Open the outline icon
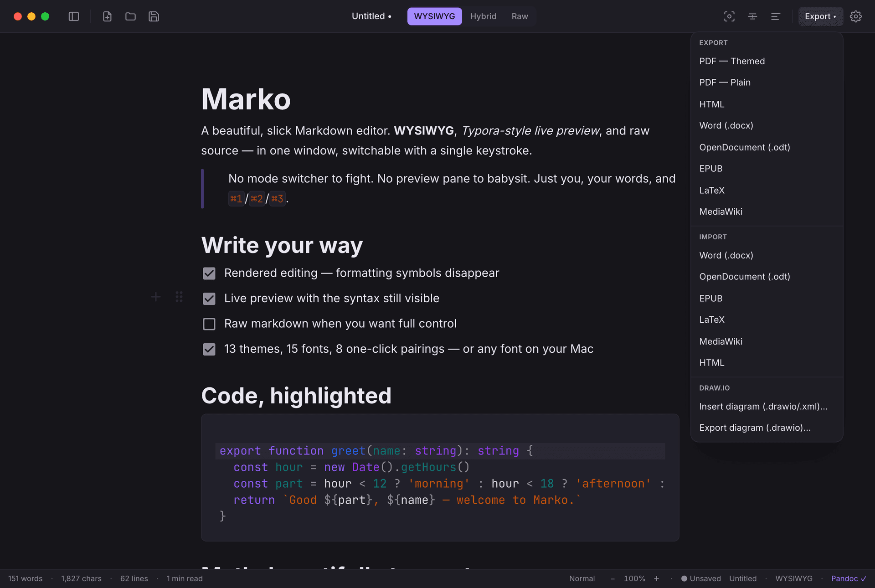This screenshot has height=588, width=875. click(775, 16)
